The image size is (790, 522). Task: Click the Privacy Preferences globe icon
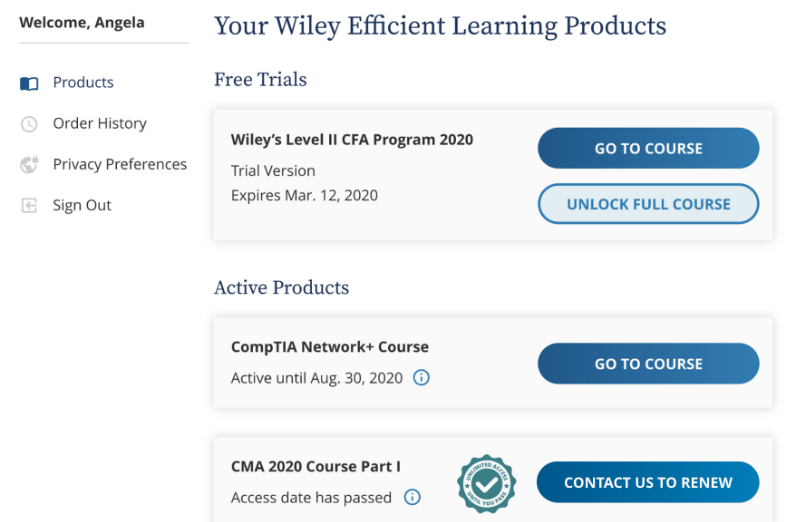[x=29, y=165]
